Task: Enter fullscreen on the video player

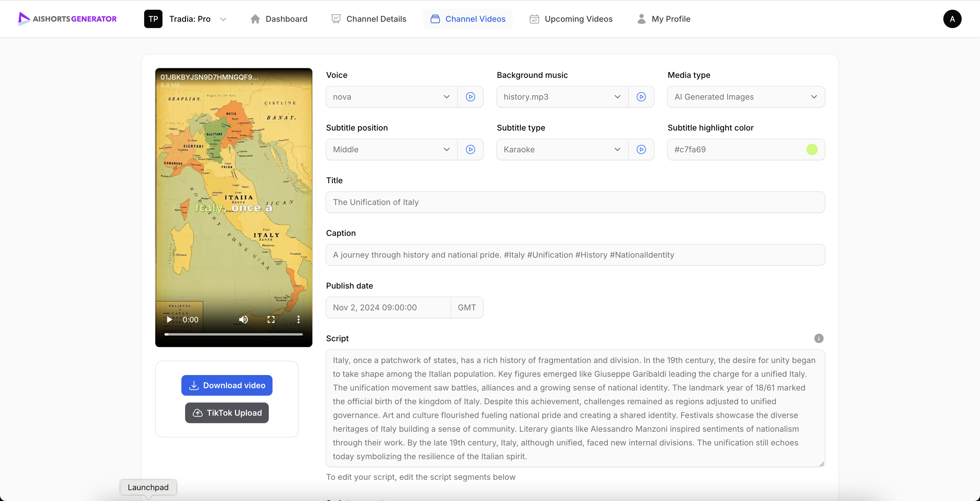Action: [x=271, y=320]
